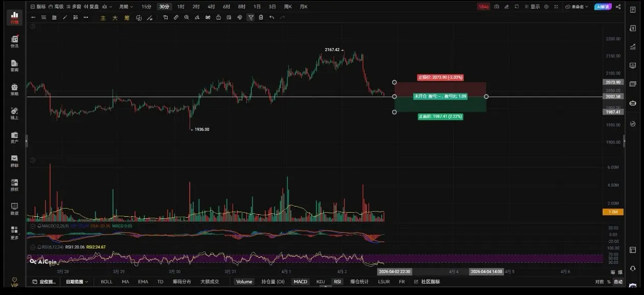Select the trend line drawing tool
Image resolution: width=644 pixels, height=295 pixels.
pyautogui.click(x=65, y=17)
